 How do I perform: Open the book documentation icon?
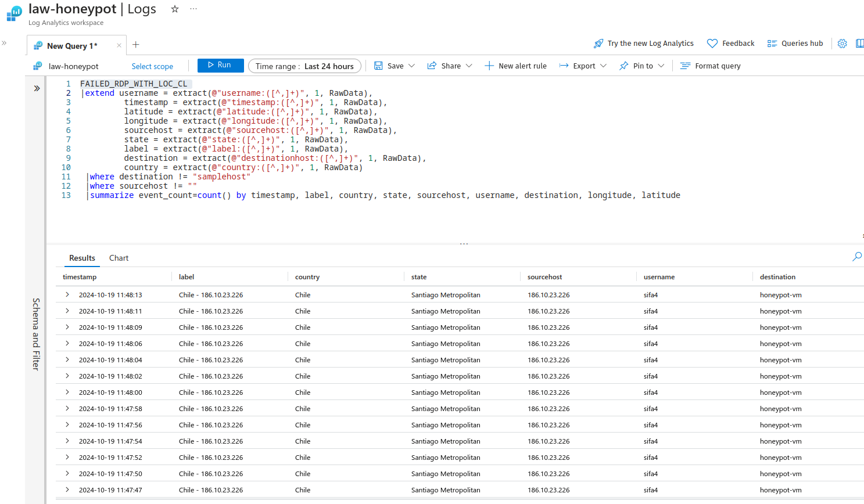(859, 44)
